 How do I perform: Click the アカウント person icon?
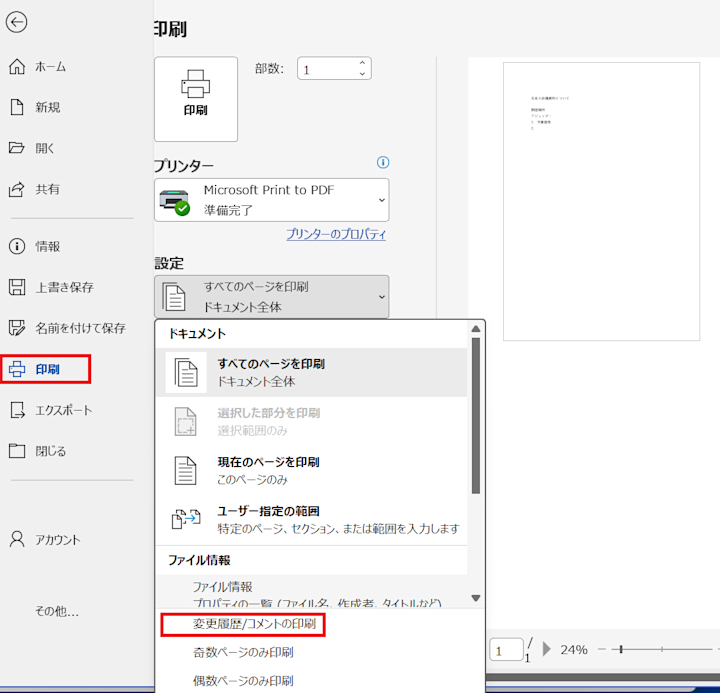[x=17, y=539]
